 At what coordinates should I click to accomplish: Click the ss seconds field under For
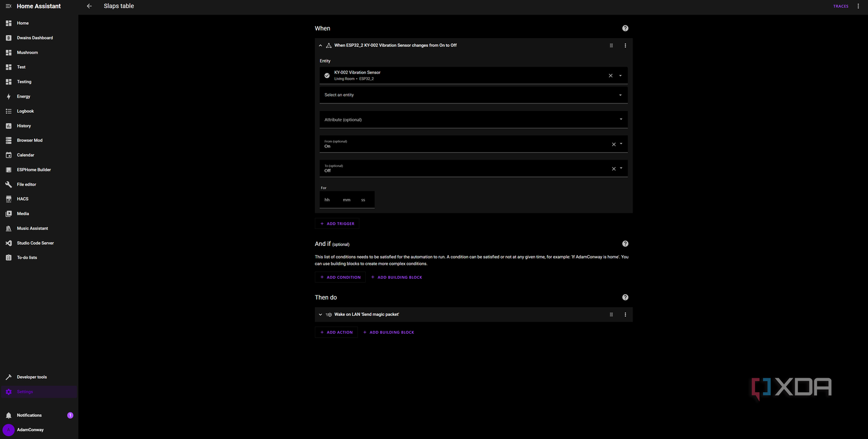(363, 200)
